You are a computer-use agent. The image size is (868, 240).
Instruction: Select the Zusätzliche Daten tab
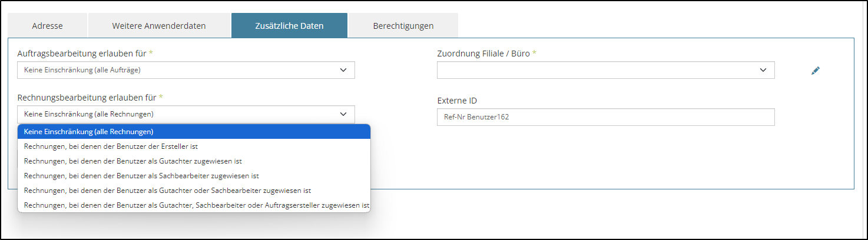(x=289, y=26)
